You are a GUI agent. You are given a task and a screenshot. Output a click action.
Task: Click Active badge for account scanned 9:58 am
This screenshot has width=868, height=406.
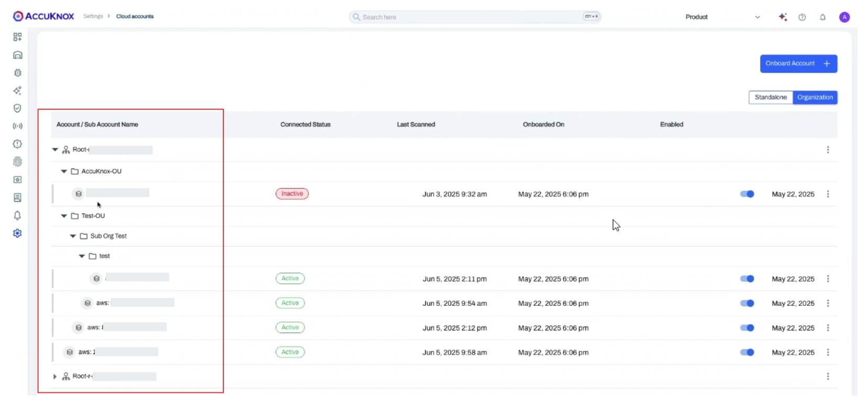[290, 352]
